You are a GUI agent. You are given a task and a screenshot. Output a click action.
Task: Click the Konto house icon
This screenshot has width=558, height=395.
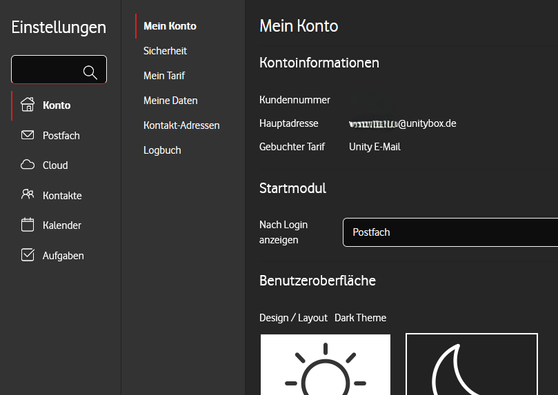[27, 105]
